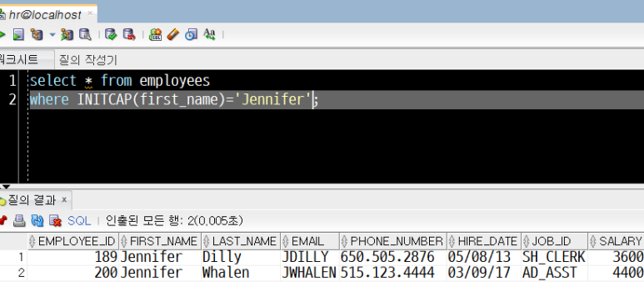The image size is (644, 302).
Task: Expand the Explain Plan dropdown arrow
Action: 52,34
